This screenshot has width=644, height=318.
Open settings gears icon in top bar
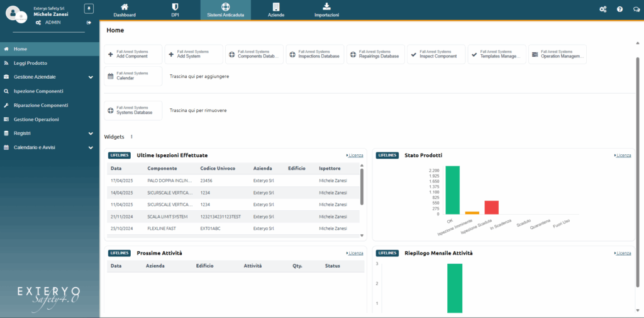[x=603, y=9]
